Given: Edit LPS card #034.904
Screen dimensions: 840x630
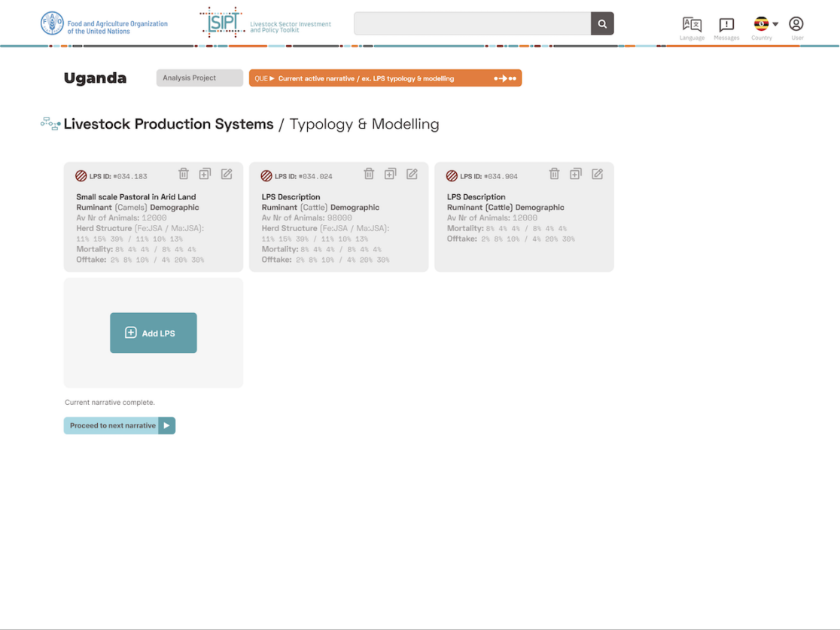Looking at the screenshot, I should coord(597,174).
